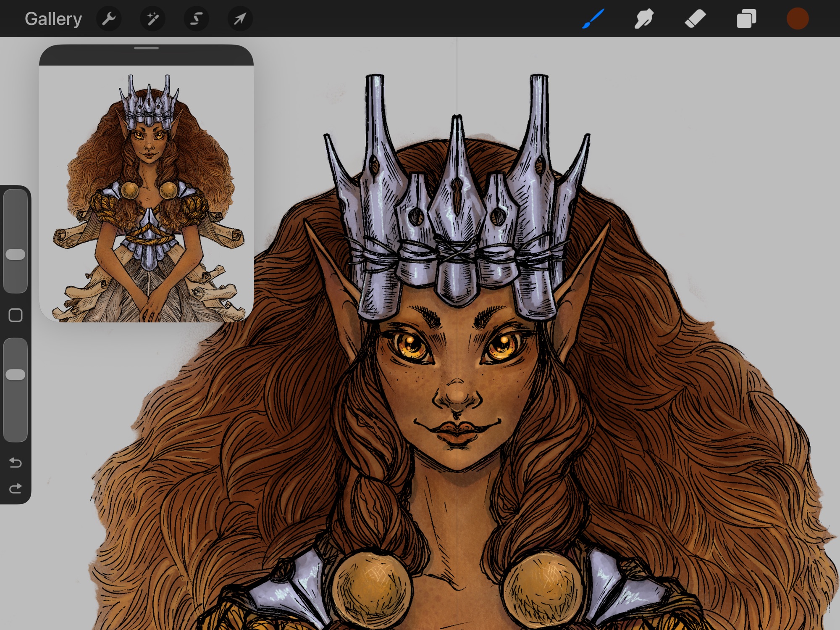840x630 pixels.
Task: Open the brown color picker swatch
Action: [x=797, y=19]
